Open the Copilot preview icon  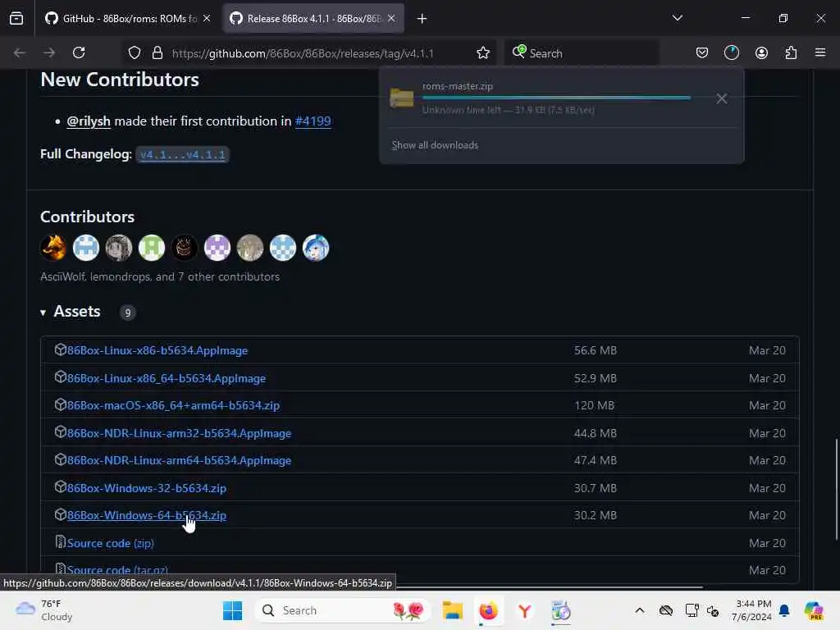coord(814,610)
